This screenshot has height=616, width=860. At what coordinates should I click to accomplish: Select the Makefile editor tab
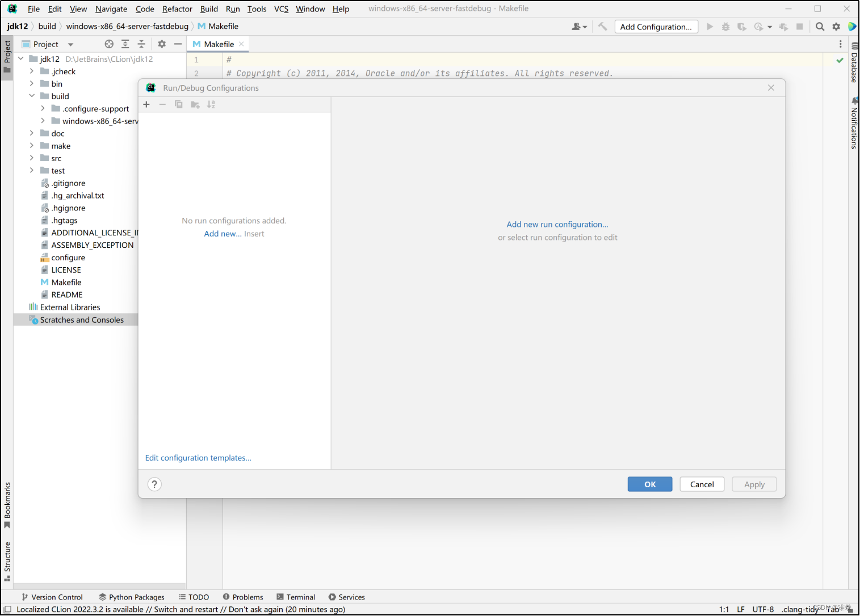point(219,44)
